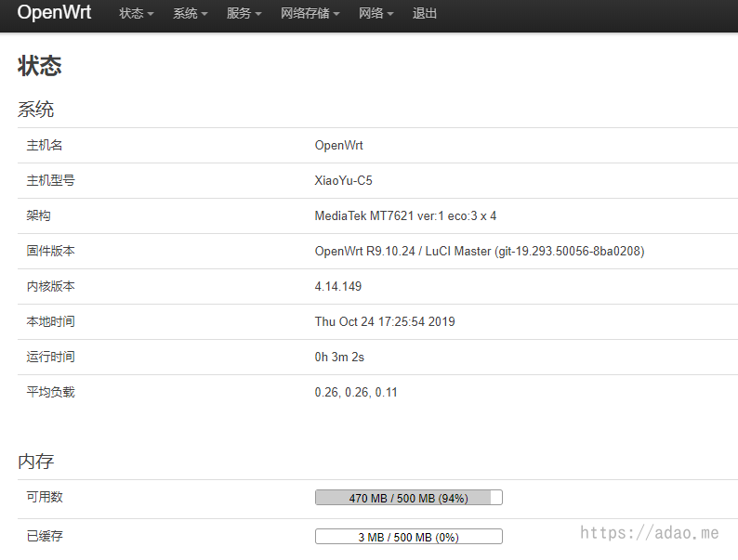Click the local time Thu Oct 24 value
Image resolution: width=738 pixels, height=560 pixels.
pos(385,321)
